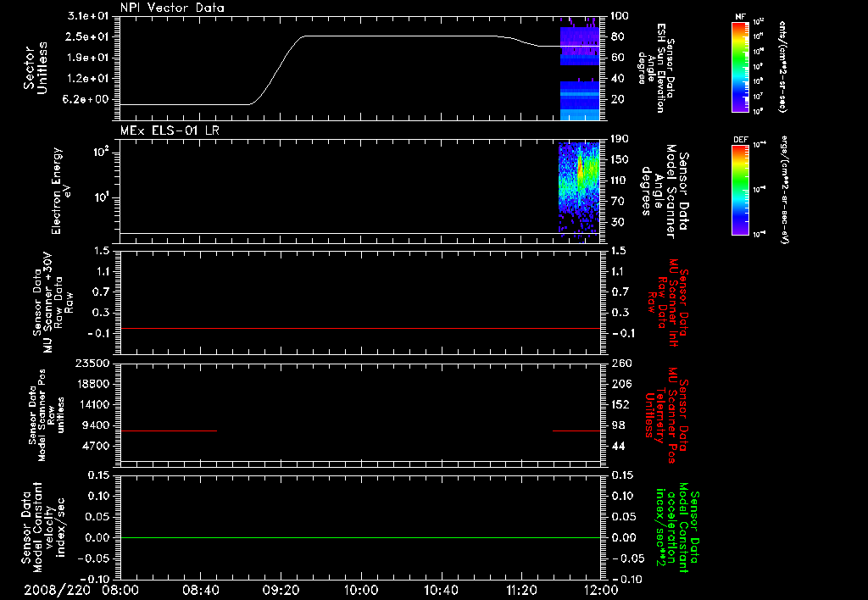This screenshot has width=868, height=600.
Task: Click the 1.2e+01 sector tick value
Action: click(88, 79)
